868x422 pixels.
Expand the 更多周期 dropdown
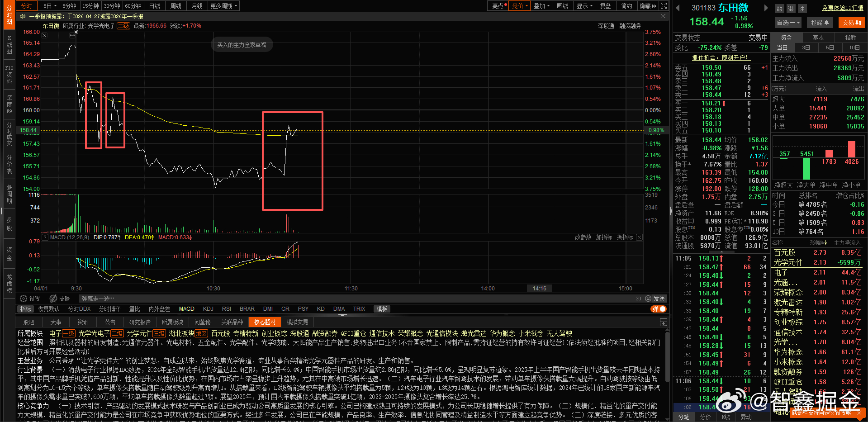point(224,6)
